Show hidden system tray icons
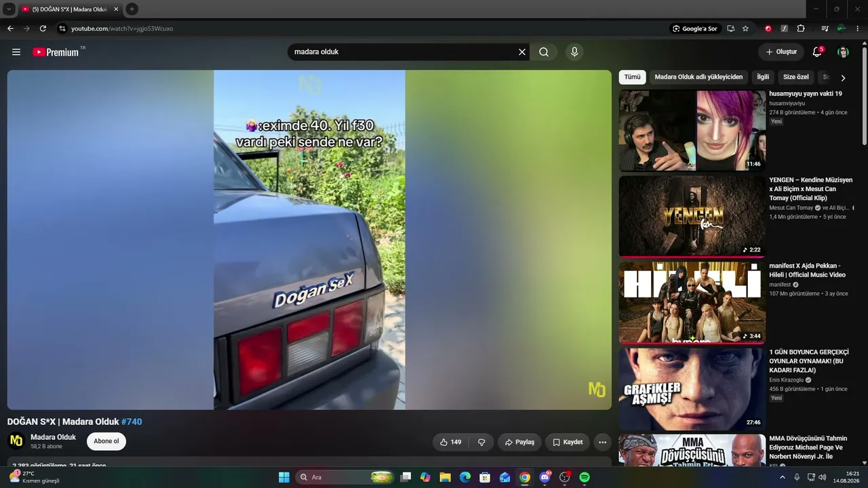This screenshot has width=868, height=488. (x=783, y=477)
